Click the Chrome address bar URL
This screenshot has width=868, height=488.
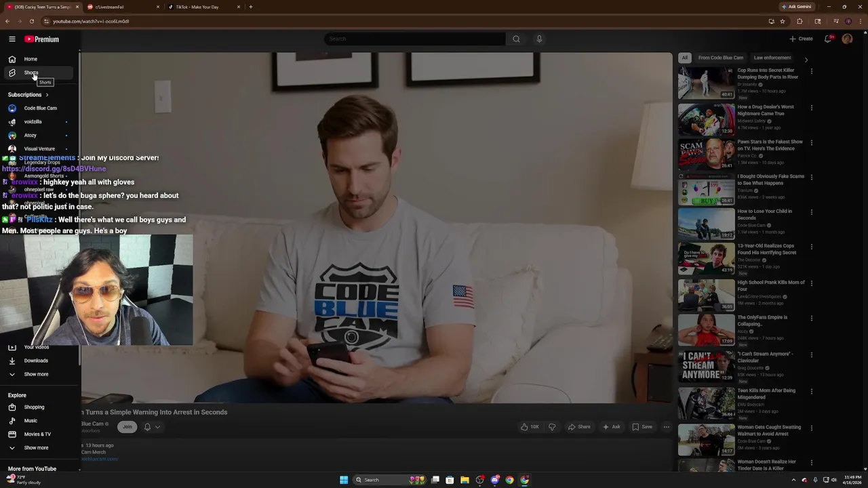(91, 21)
